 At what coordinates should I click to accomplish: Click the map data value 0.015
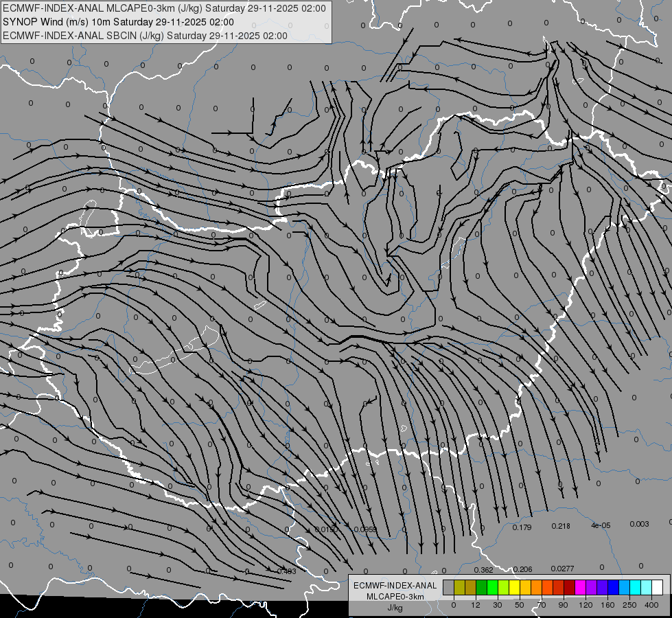[x=327, y=529]
